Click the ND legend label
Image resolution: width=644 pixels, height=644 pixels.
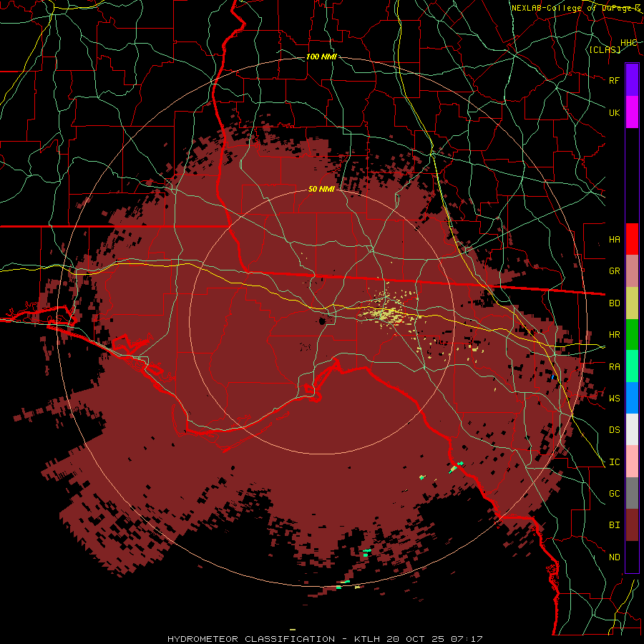[614, 557]
